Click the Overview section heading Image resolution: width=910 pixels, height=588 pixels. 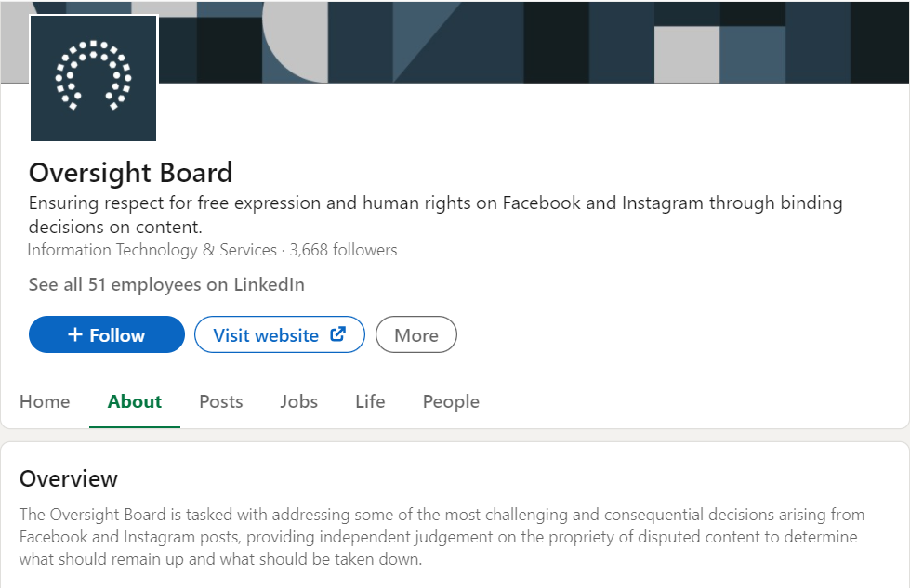tap(69, 479)
